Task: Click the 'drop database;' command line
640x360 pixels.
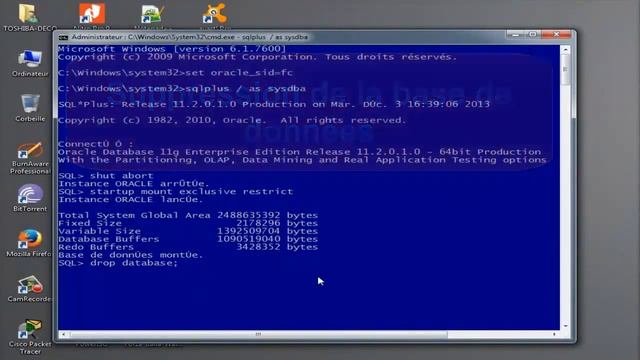Action: click(118, 263)
